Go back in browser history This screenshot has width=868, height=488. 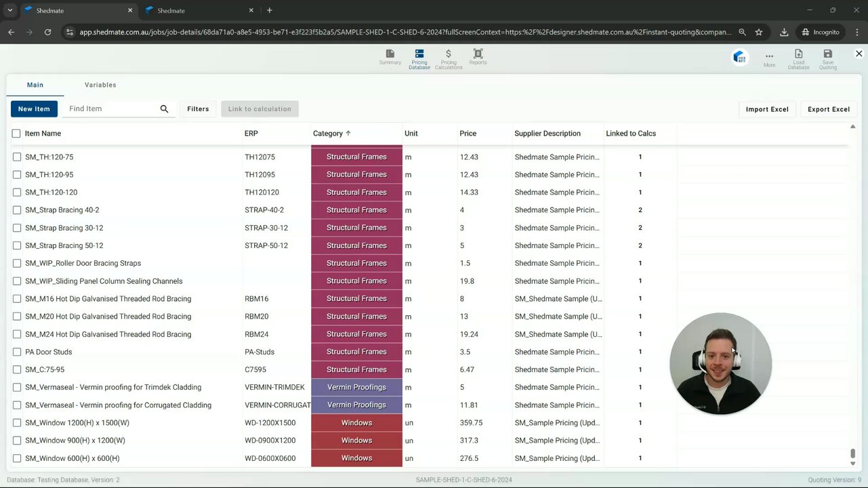click(11, 32)
